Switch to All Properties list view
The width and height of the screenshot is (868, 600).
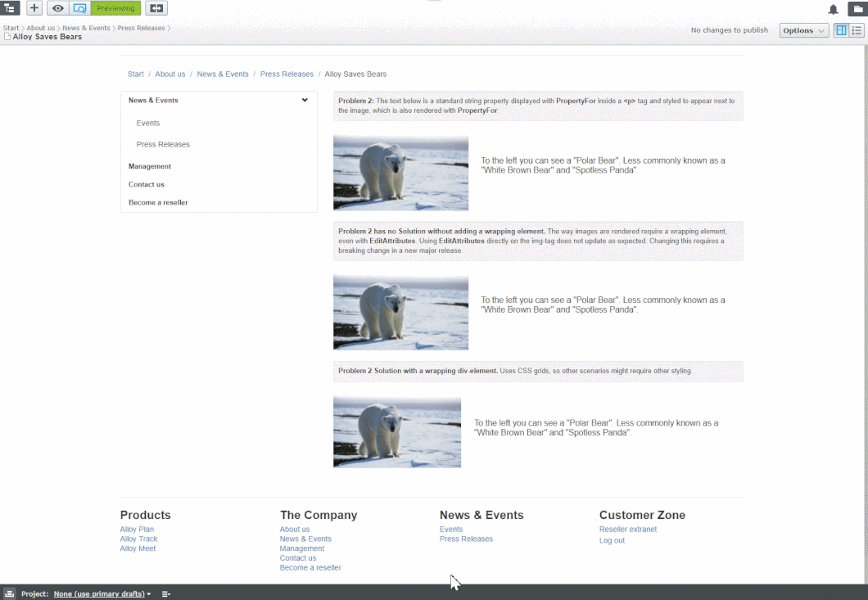[x=857, y=29]
